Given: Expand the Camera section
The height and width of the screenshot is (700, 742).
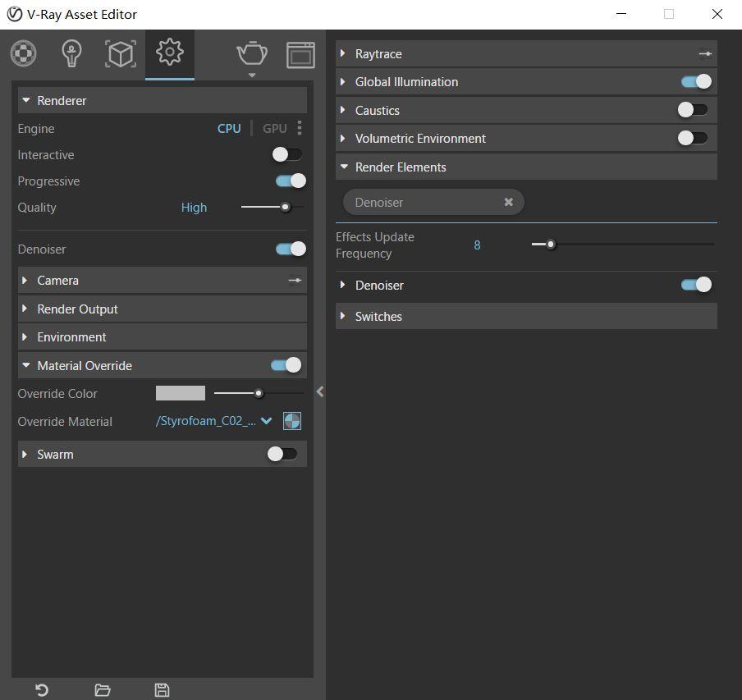Looking at the screenshot, I should [x=163, y=281].
